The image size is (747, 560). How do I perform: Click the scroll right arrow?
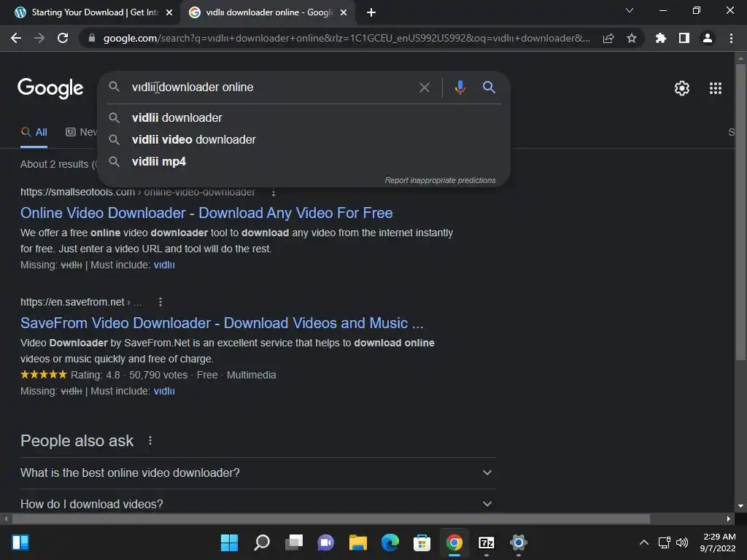pyautogui.click(x=729, y=518)
